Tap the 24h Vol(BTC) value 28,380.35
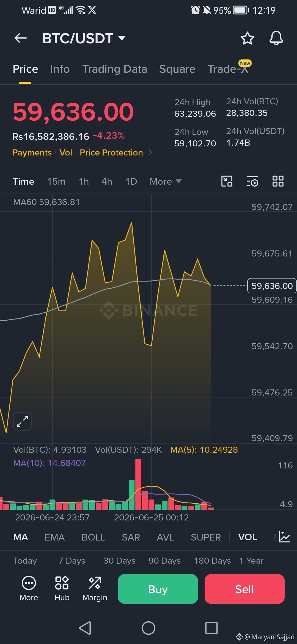297x644 pixels. pyautogui.click(x=247, y=113)
